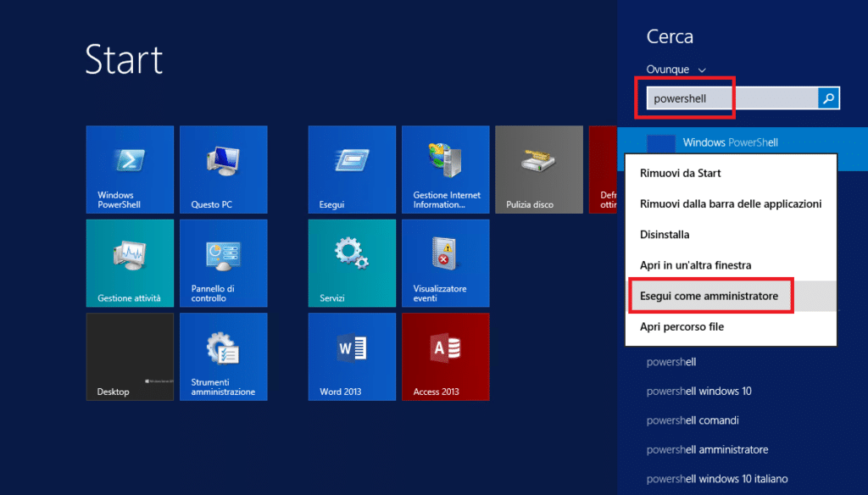Image resolution: width=868 pixels, height=495 pixels.
Task: Expand the Ovunque search scope dropdown
Action: 676,70
